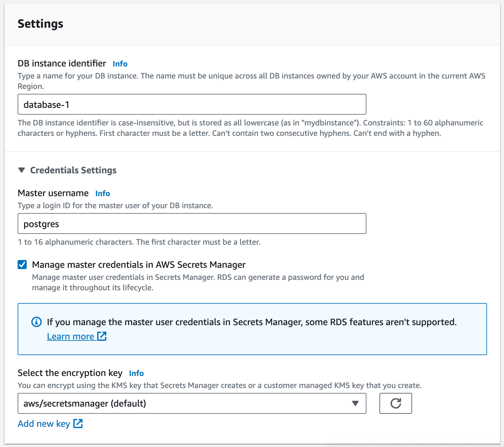Click external link icon beside Learn more
Image resolution: width=504 pixels, height=447 pixels.
pos(102,336)
